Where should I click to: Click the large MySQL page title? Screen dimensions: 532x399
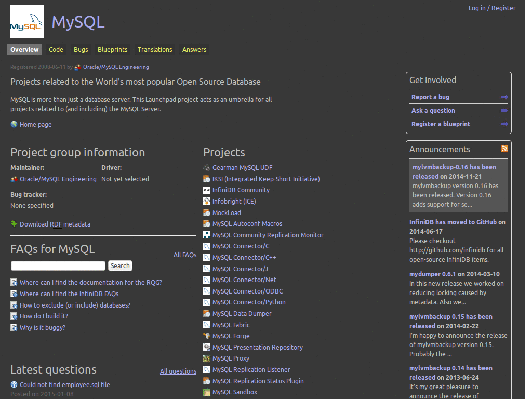[x=78, y=22]
